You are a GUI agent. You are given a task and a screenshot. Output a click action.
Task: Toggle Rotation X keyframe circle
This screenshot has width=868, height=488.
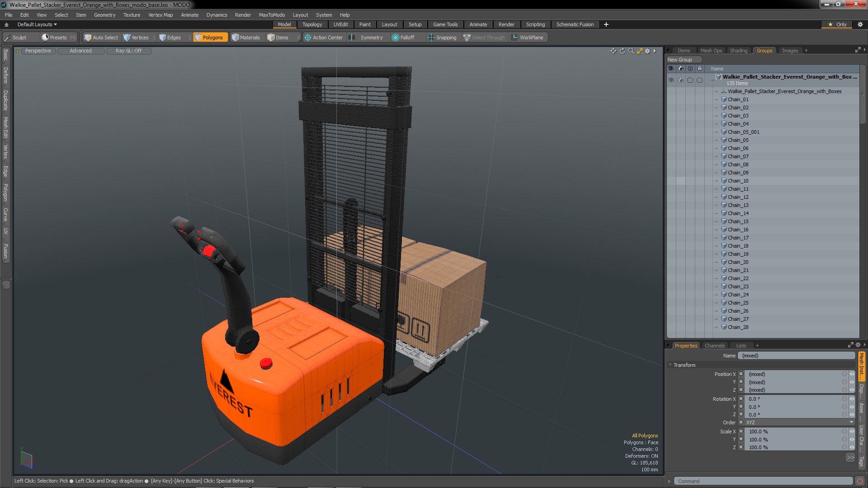pos(741,399)
